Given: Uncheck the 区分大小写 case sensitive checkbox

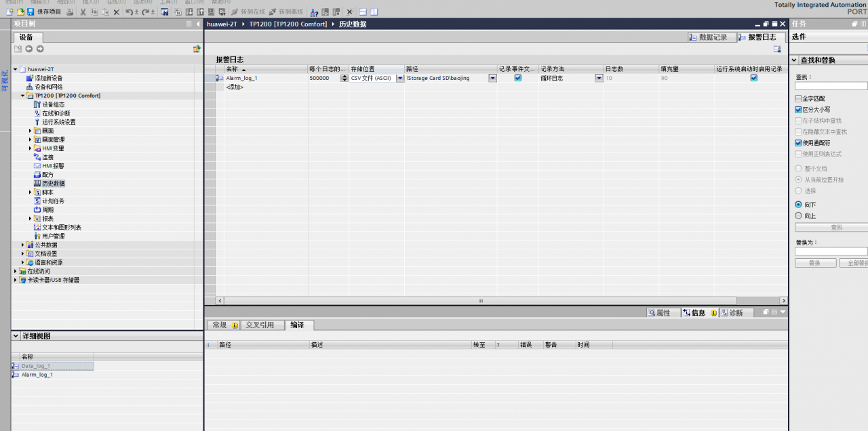Looking at the screenshot, I should tap(798, 109).
